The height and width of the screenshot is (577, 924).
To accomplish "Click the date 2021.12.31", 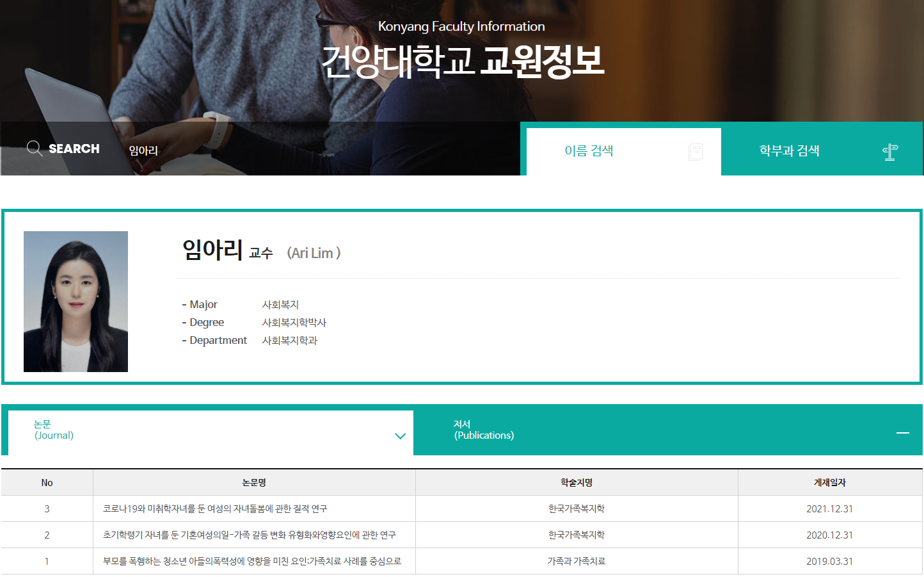I will click(x=830, y=509).
